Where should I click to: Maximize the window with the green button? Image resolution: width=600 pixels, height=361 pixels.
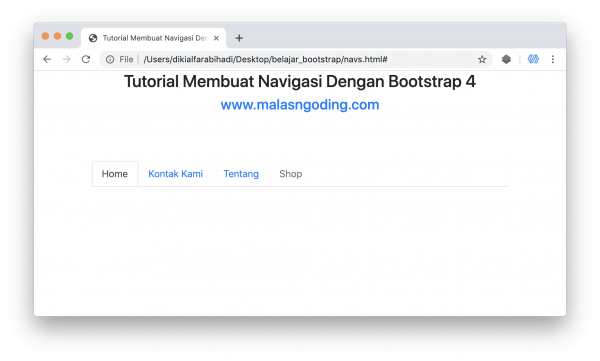coord(69,36)
